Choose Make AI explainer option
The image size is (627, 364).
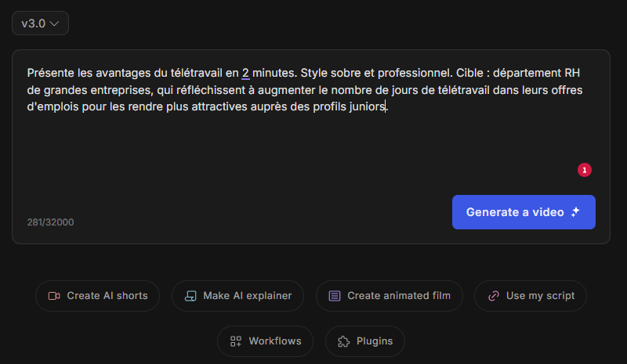point(237,296)
